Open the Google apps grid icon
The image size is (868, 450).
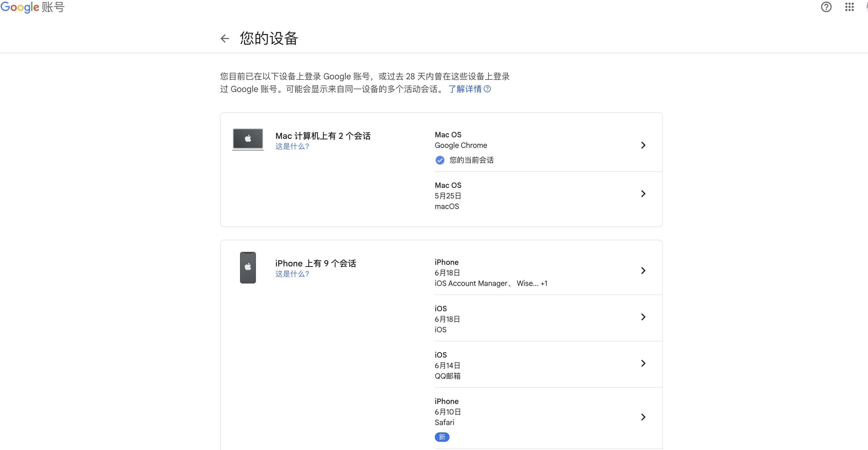pyautogui.click(x=850, y=7)
